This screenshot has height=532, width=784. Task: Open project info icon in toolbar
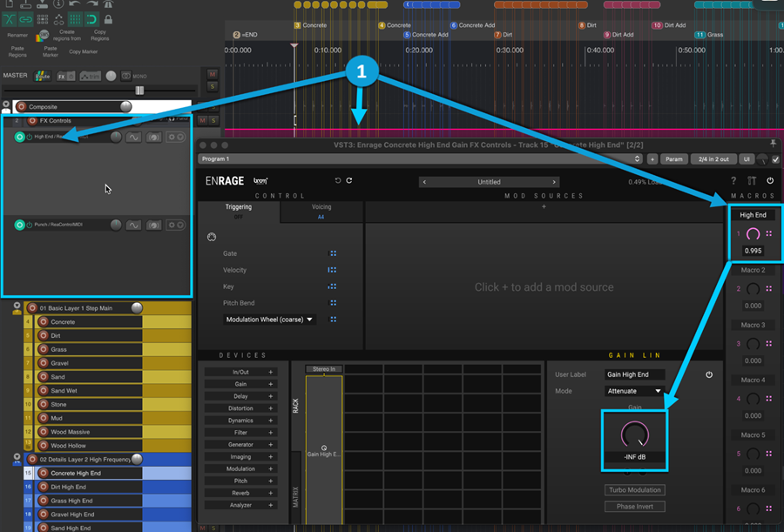[58, 4]
